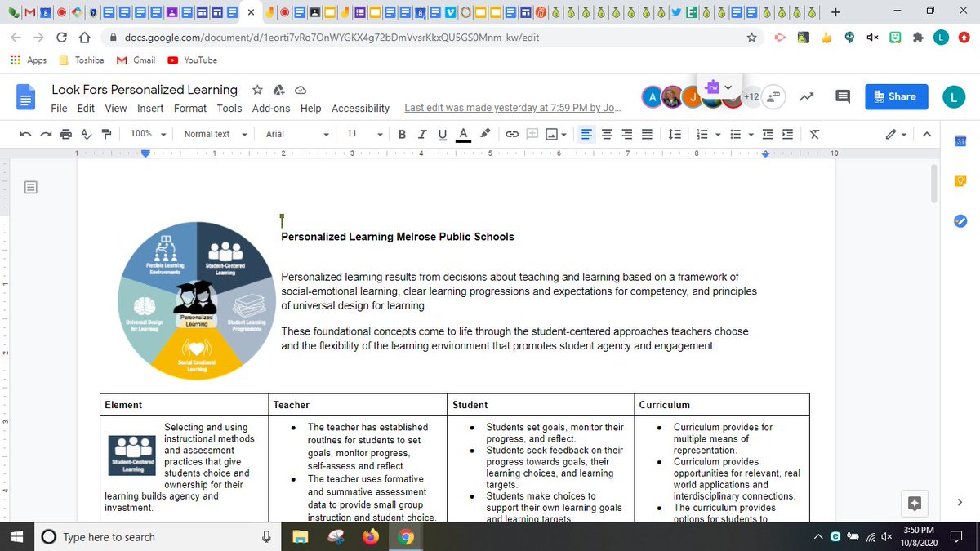The width and height of the screenshot is (980, 551).
Task: Click the Explore button at bottom right
Action: (x=915, y=504)
